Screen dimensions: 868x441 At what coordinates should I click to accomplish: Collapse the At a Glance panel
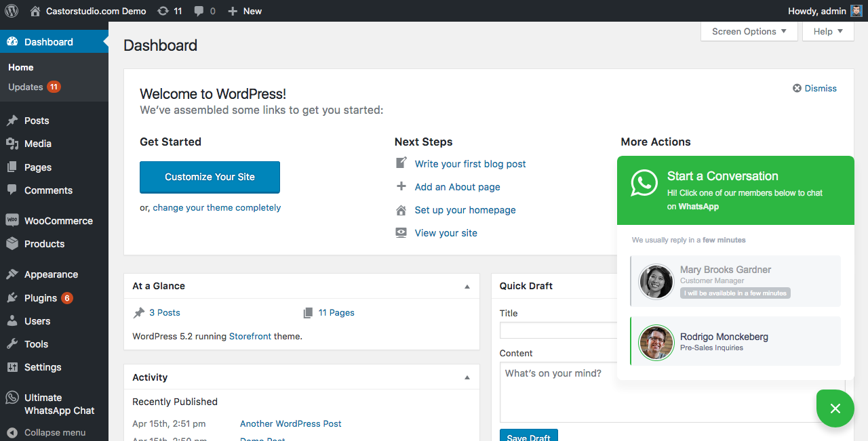[467, 287]
